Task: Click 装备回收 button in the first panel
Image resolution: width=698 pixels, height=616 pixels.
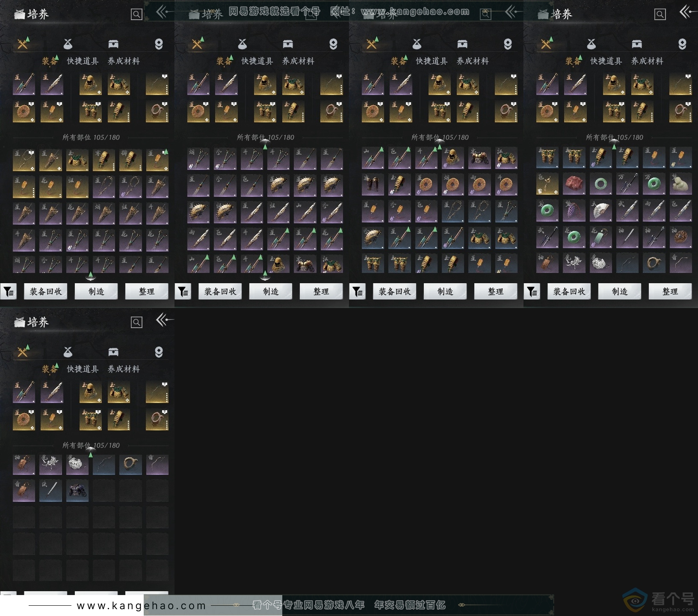Action: [46, 291]
